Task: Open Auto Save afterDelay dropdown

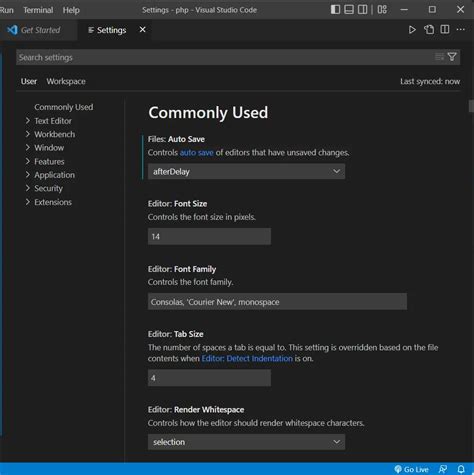Action: click(246, 171)
